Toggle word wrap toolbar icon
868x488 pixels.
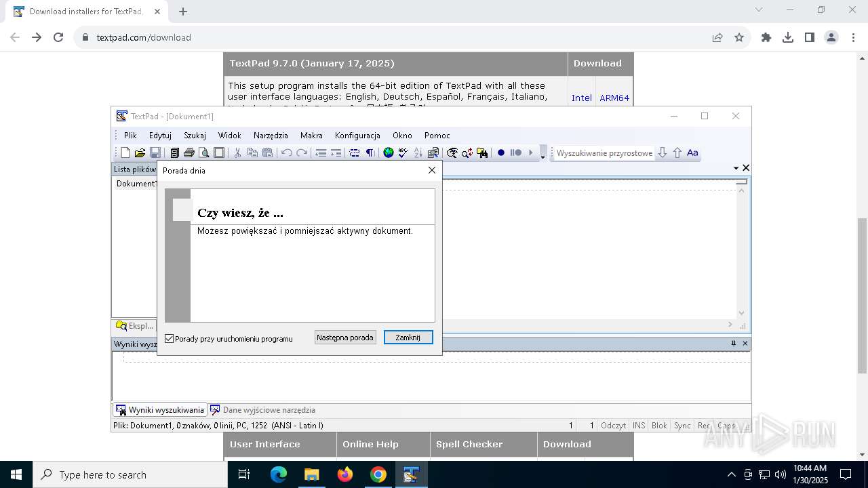(x=354, y=152)
